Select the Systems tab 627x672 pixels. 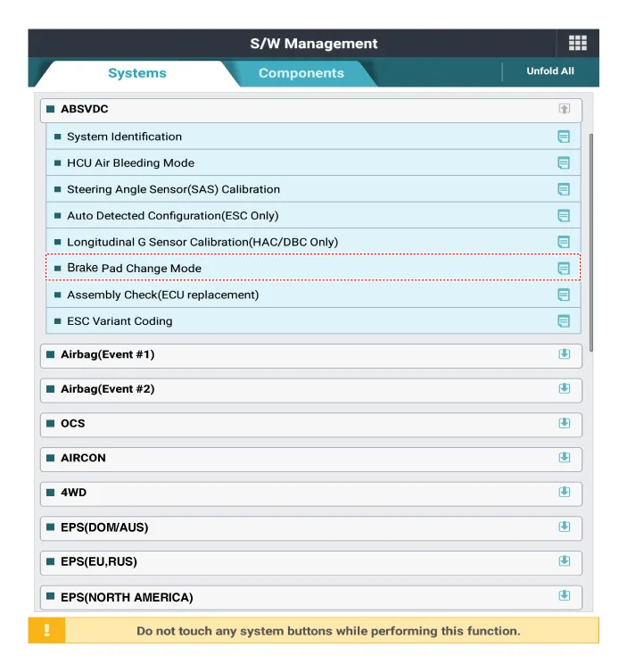pos(136,73)
